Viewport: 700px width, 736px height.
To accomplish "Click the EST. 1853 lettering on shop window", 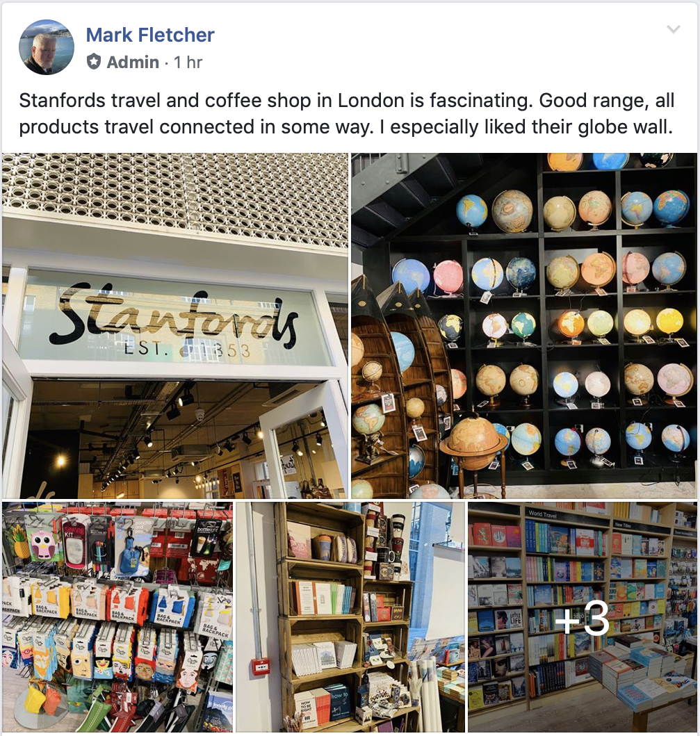I will (187, 350).
